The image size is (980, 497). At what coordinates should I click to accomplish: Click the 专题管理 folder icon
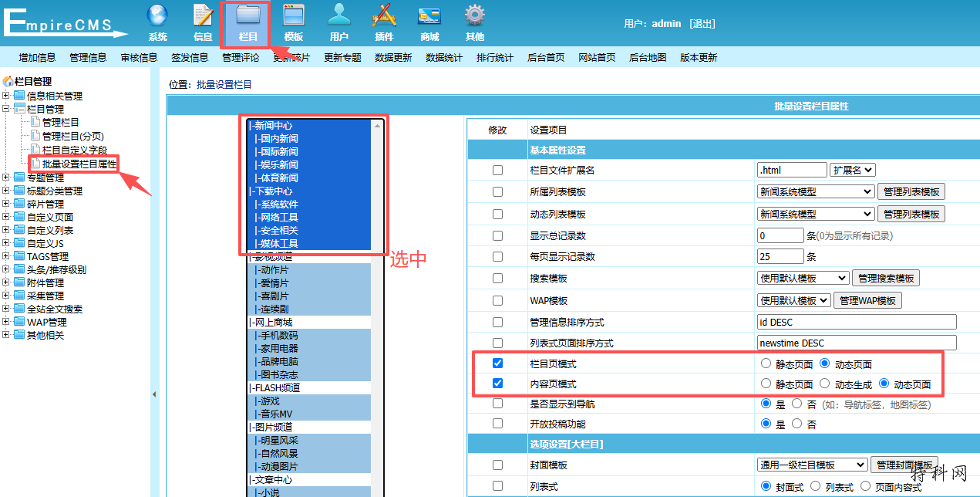tap(19, 177)
